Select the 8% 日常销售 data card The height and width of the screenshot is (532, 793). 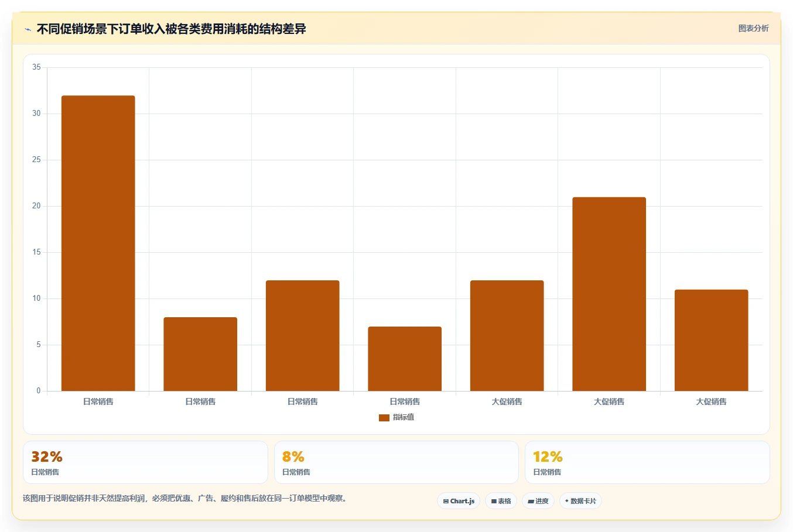point(396,462)
